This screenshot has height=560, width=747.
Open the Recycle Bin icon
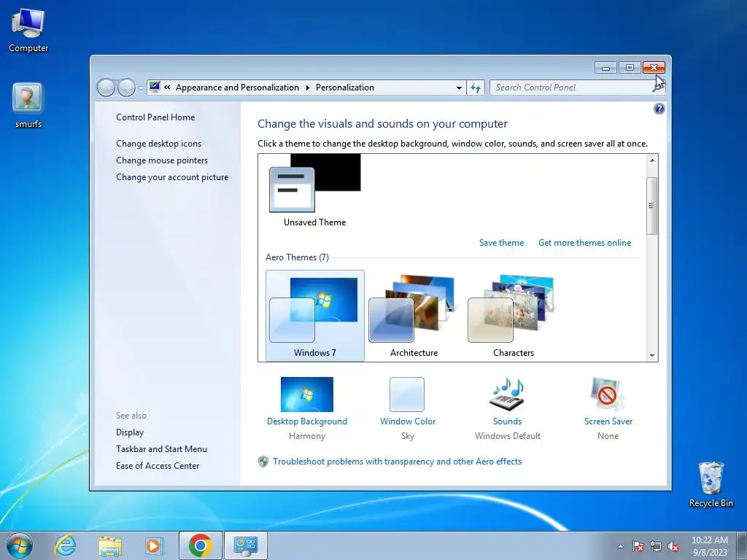pos(711,484)
